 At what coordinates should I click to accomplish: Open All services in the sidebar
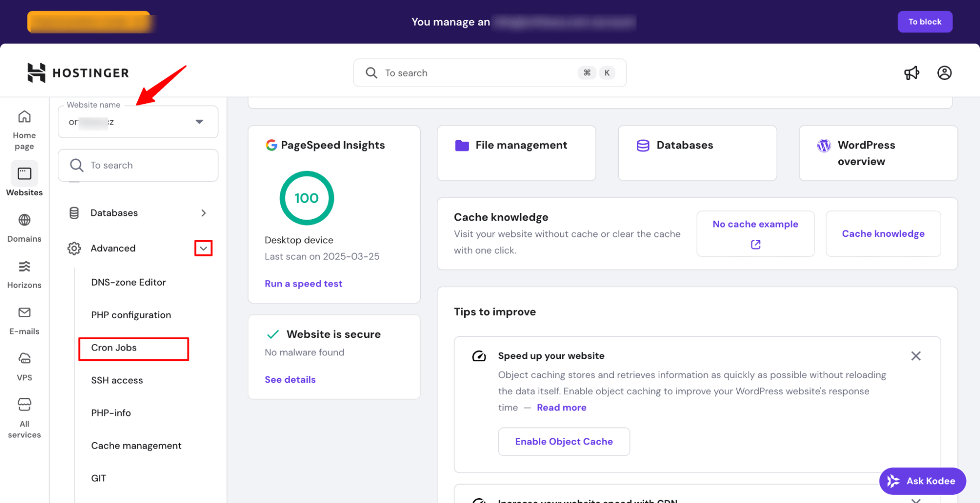(x=24, y=418)
